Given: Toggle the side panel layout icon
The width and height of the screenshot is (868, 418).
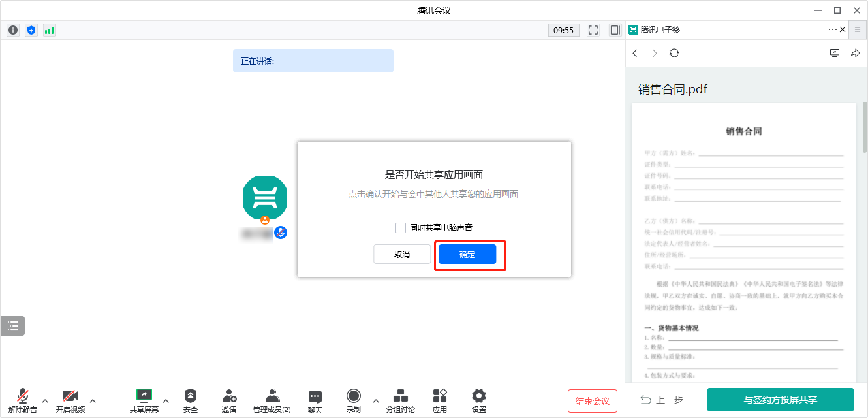Looking at the screenshot, I should pos(615,30).
